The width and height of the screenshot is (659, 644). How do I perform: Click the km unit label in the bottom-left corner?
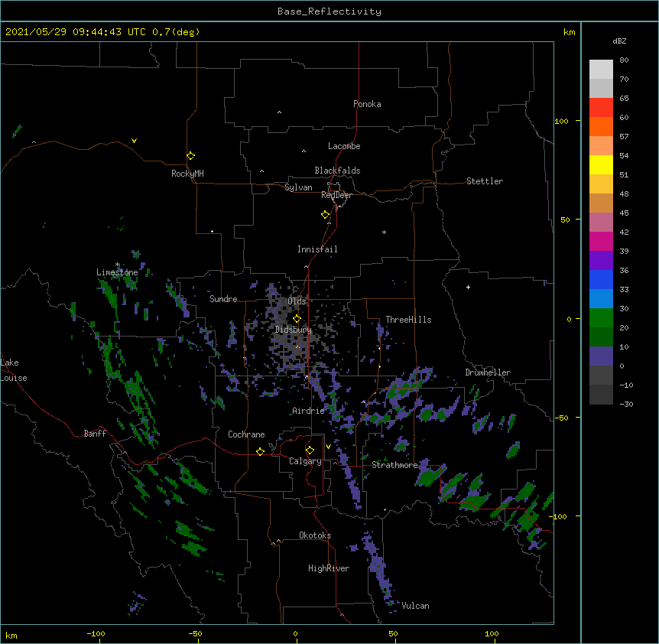11,636
